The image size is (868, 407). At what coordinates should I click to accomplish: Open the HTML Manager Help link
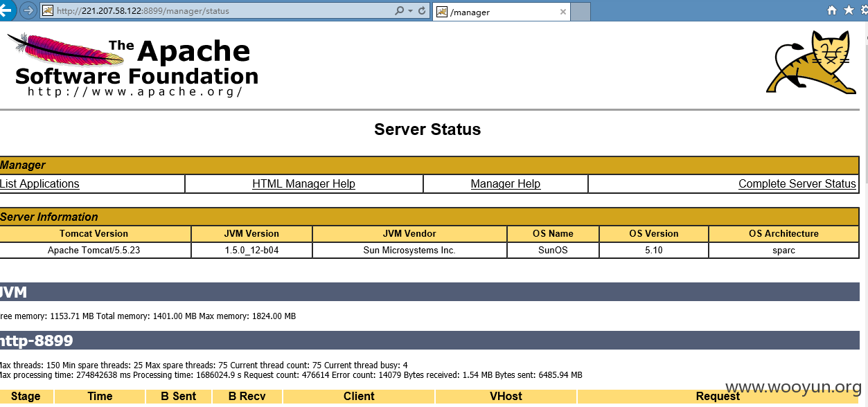point(303,183)
